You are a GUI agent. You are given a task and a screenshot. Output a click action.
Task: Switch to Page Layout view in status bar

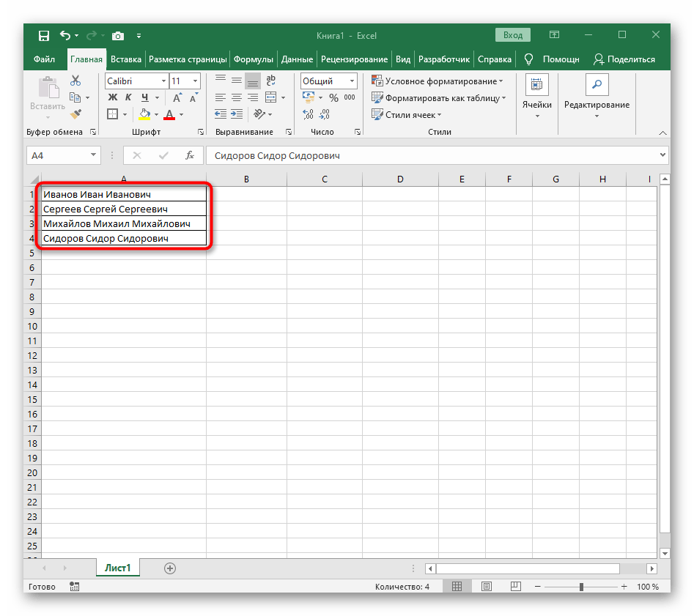(484, 587)
